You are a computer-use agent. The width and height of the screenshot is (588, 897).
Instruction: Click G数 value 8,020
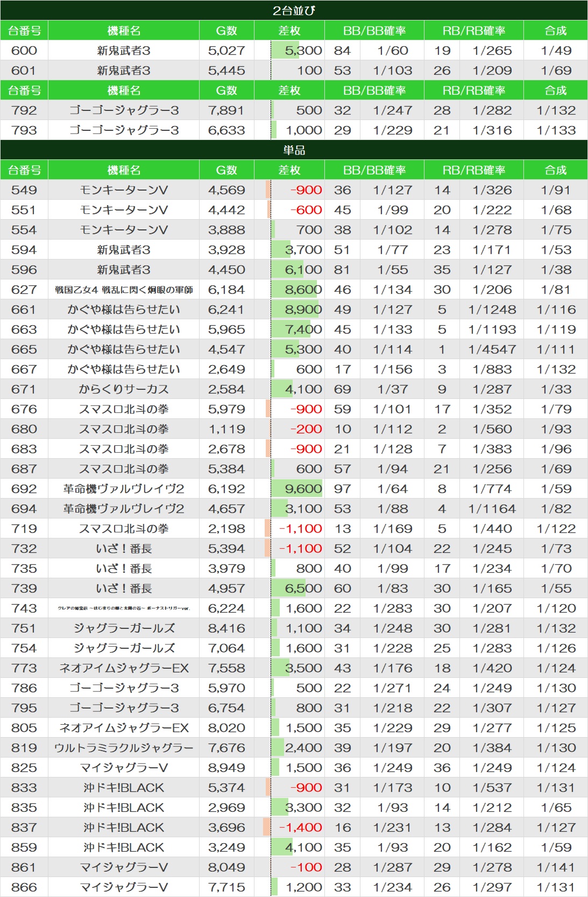pyautogui.click(x=226, y=728)
